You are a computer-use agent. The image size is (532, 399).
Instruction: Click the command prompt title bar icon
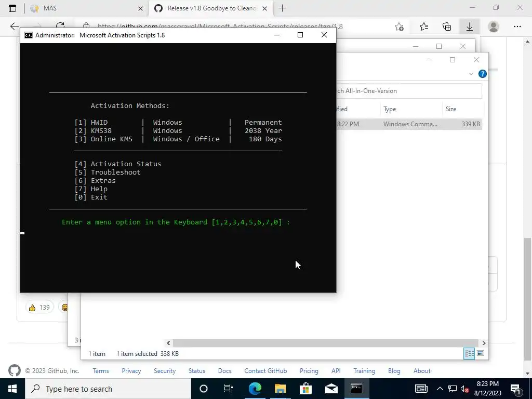point(29,35)
